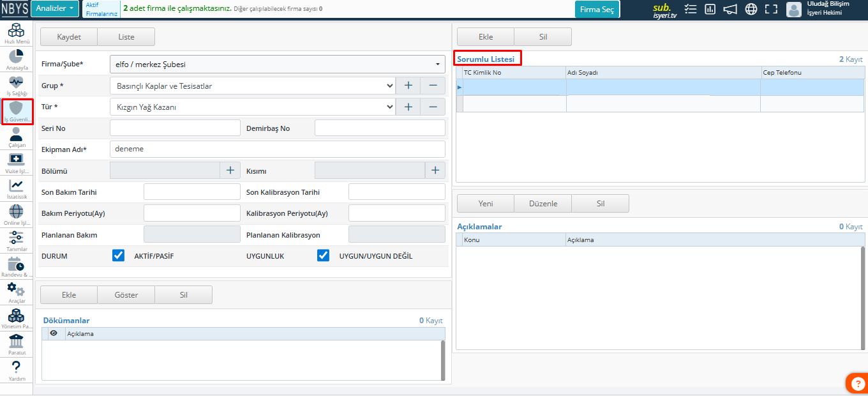The image size is (868, 396).
Task: Remove the Grup with minus button
Action: point(433,86)
